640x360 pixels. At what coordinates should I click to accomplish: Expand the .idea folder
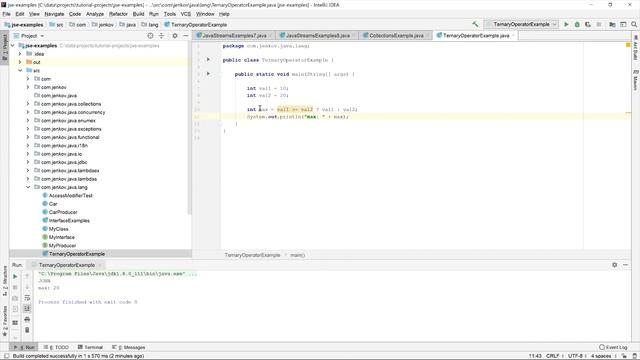pyautogui.click(x=20, y=54)
